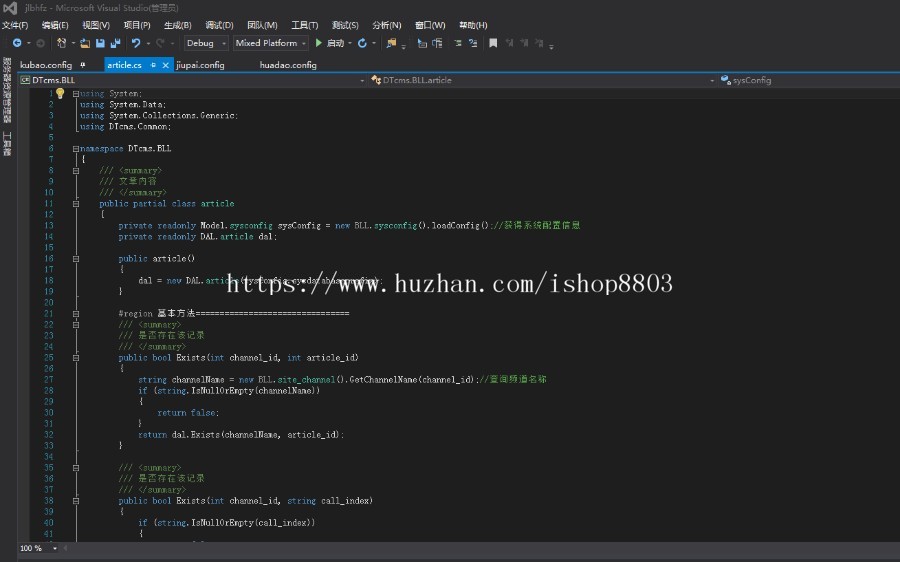Screen dimensions: 900x562
Task: Toggle the pin on kubao.config tab
Action: click(83, 65)
